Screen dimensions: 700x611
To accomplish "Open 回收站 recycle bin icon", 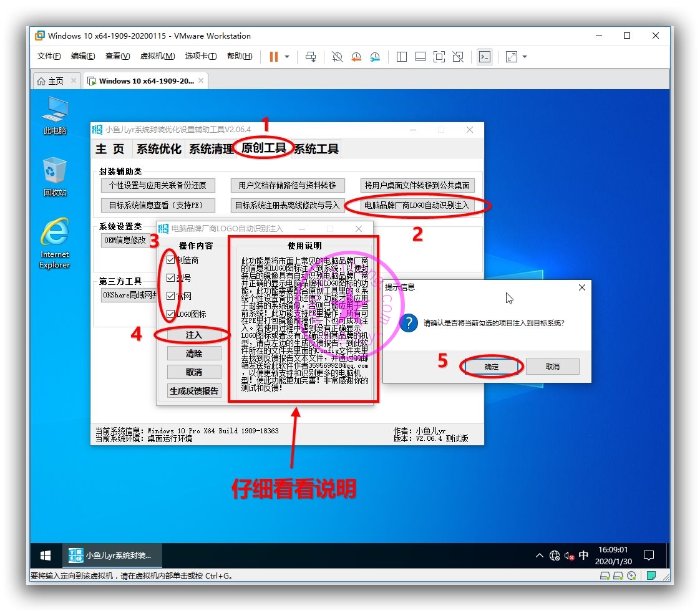I will (x=55, y=177).
